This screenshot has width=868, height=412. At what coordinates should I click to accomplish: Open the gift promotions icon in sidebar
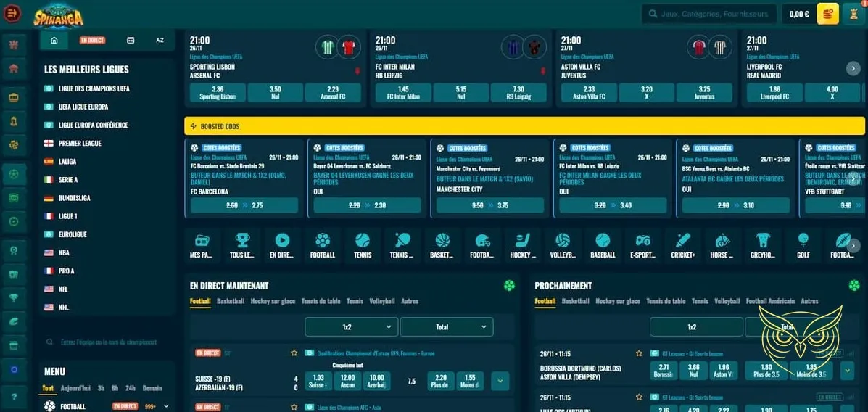pyautogui.click(x=13, y=44)
